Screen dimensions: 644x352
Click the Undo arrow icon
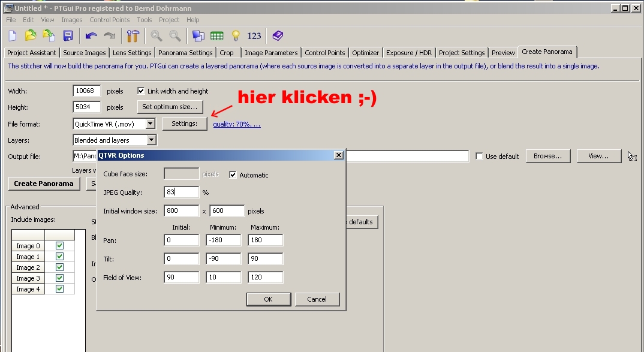pyautogui.click(x=91, y=36)
